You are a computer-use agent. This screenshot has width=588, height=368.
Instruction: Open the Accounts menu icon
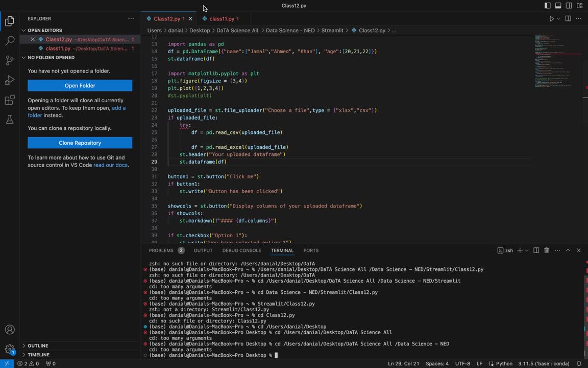[x=10, y=330]
